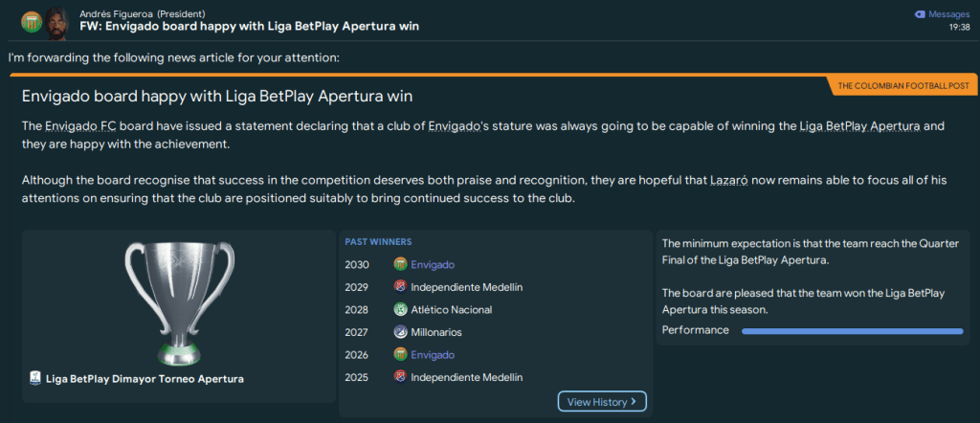Click the 2030 Envigado winner badge
980x423 pixels.
point(400,264)
